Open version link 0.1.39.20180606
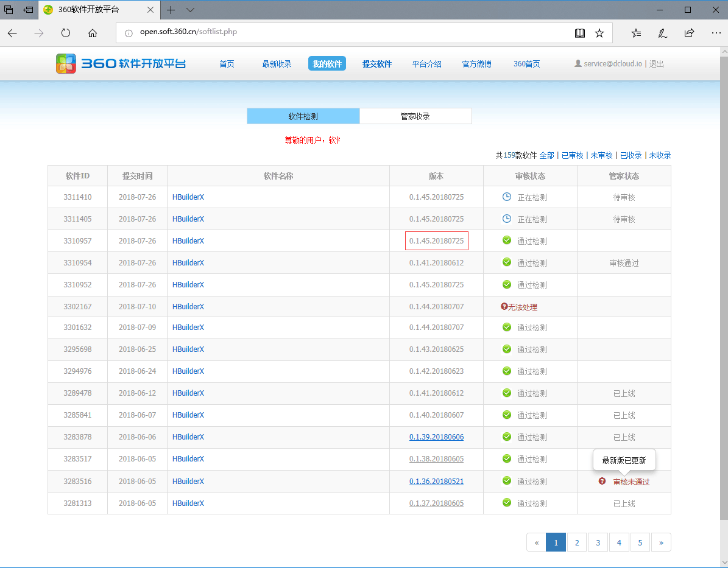The image size is (728, 568). 436,437
